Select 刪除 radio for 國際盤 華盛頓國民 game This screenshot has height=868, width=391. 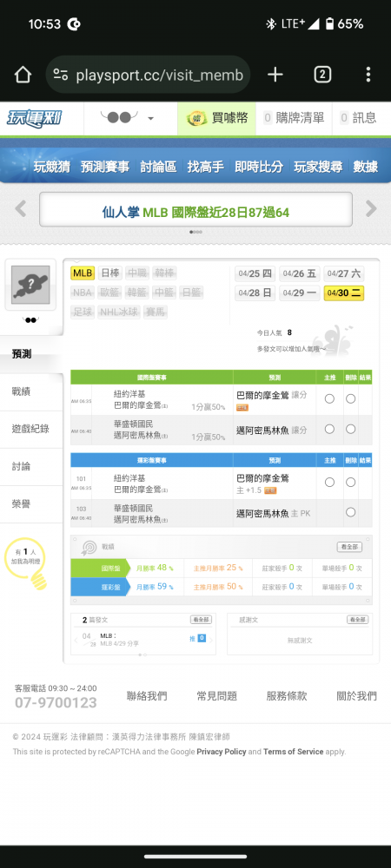(x=350, y=429)
